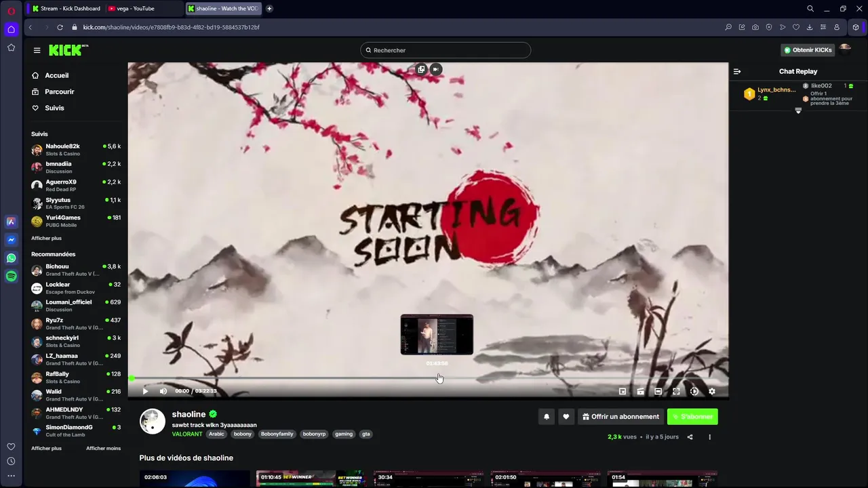Viewport: 868px width, 488px height.
Task: Mute the video volume speaker icon
Action: coord(163,391)
